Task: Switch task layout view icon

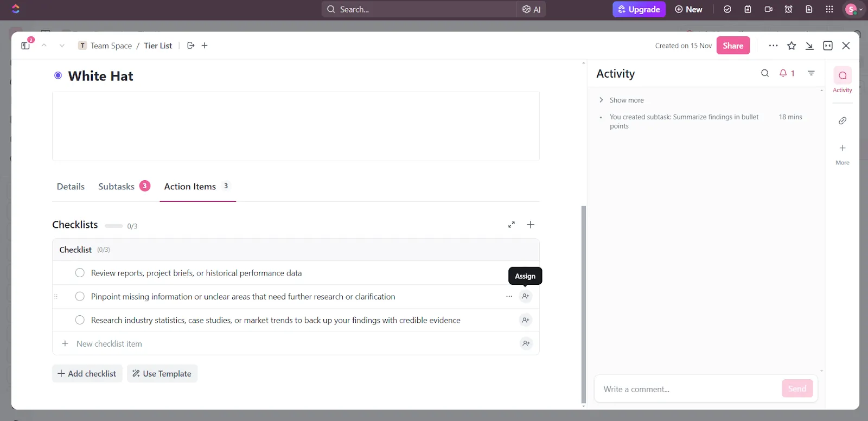Action: tap(828, 46)
